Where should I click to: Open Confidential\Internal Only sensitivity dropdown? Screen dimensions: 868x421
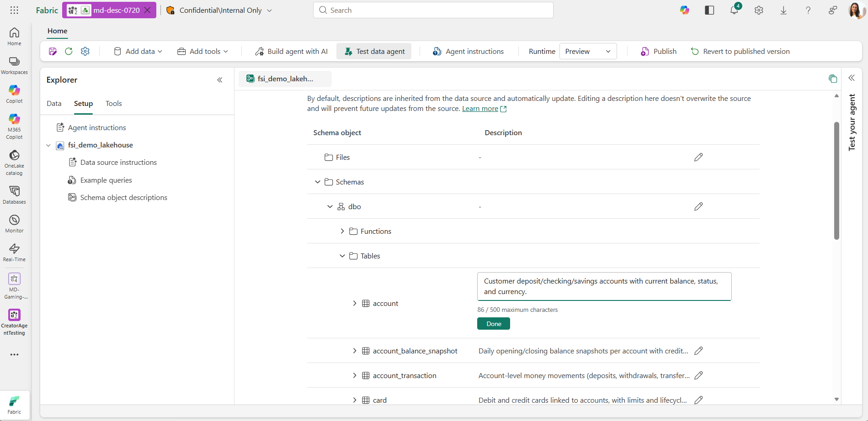click(219, 10)
